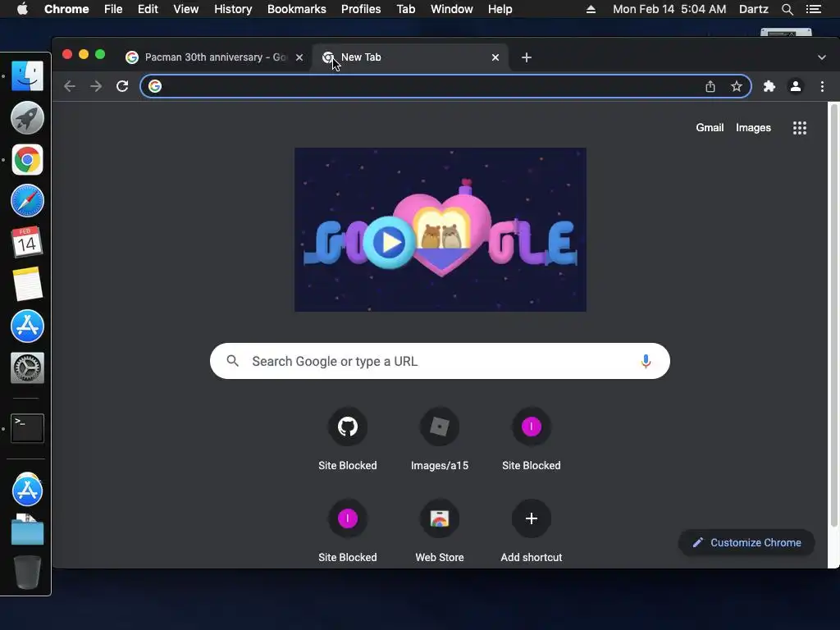Open Calendar from the Dock
840x630 pixels.
(x=27, y=242)
